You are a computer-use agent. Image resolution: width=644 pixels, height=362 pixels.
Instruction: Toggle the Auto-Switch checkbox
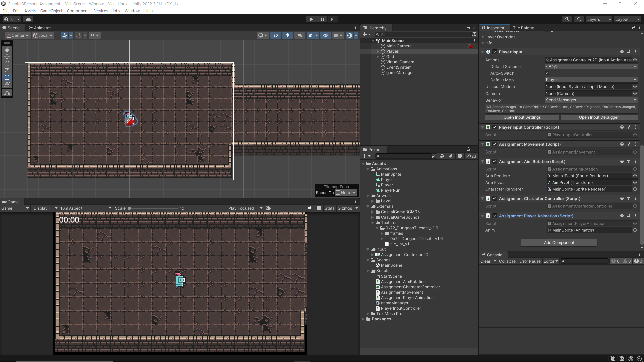547,73
